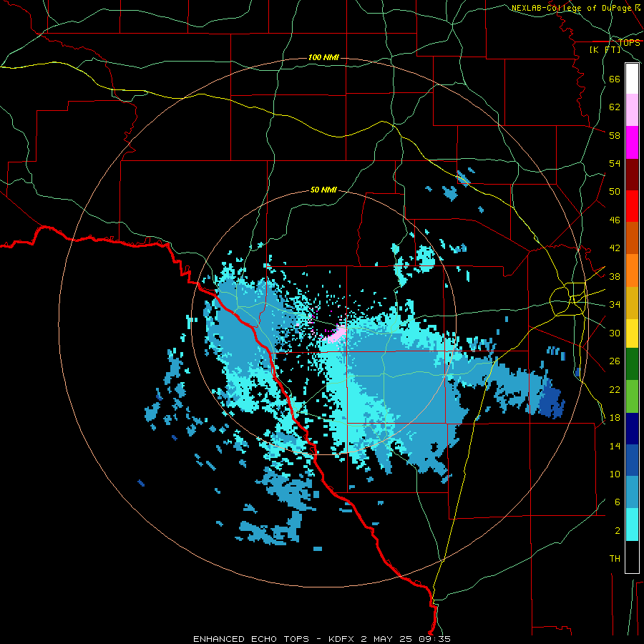
Task: Select the dark green 26 kft legend block
Action: coord(632,364)
